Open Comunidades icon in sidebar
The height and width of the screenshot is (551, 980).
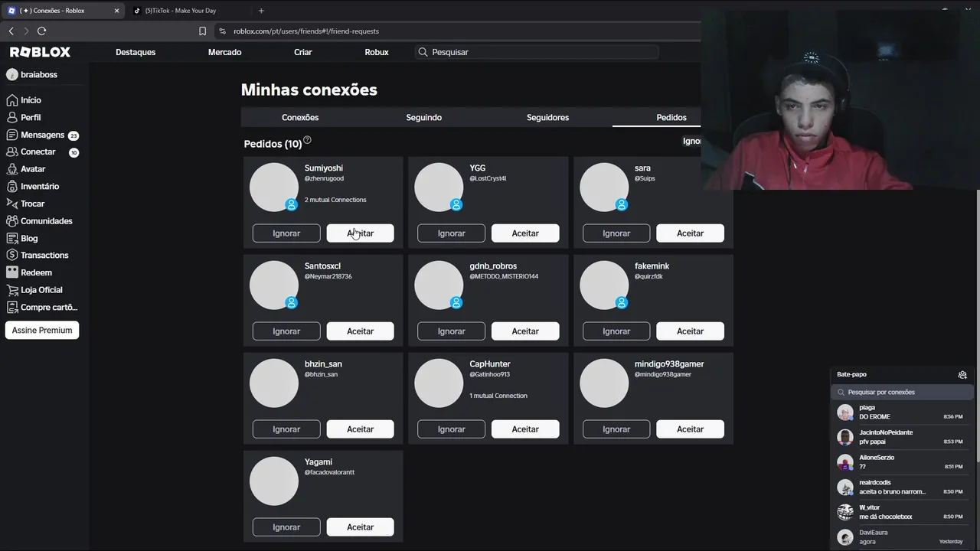11,221
